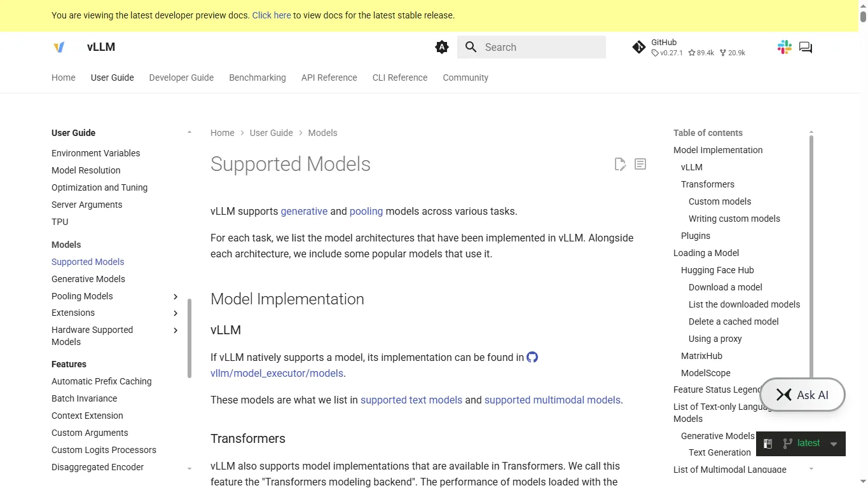Open Model Resolution in sidebar

point(86,170)
